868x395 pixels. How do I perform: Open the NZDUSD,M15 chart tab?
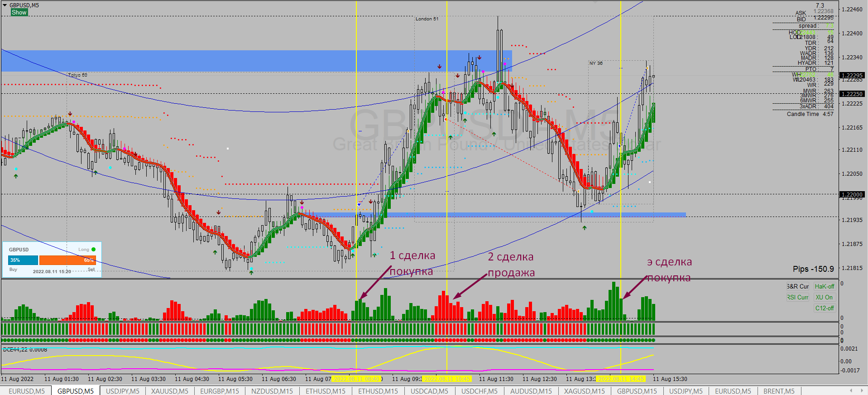[272, 391]
